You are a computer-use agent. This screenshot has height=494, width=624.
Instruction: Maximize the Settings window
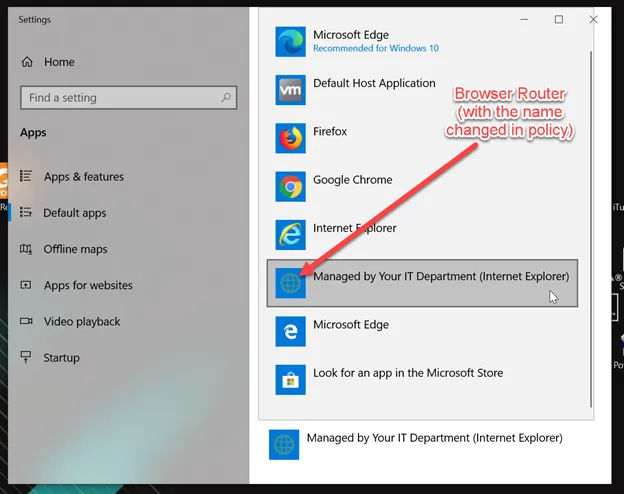(559, 19)
